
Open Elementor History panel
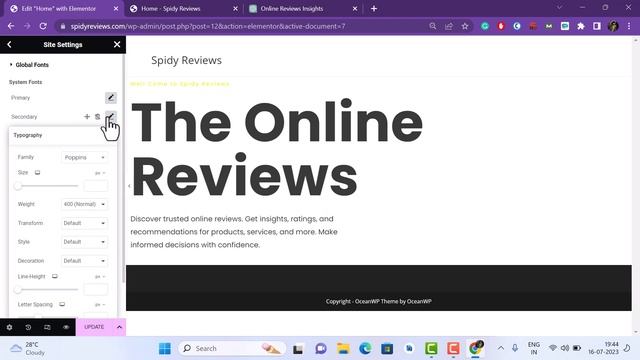[28, 327]
